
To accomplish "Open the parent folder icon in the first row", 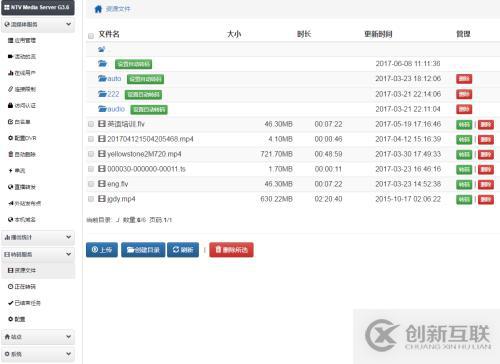I will pyautogui.click(x=102, y=49).
